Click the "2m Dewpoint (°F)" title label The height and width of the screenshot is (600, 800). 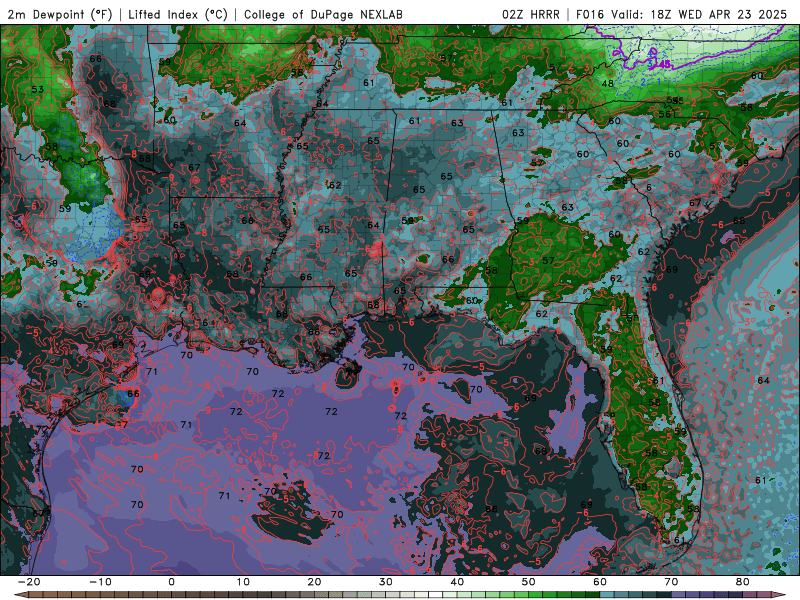click(x=60, y=14)
